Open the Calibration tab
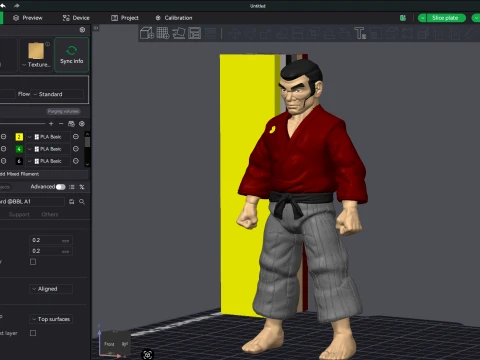480x360 pixels. 174,18
